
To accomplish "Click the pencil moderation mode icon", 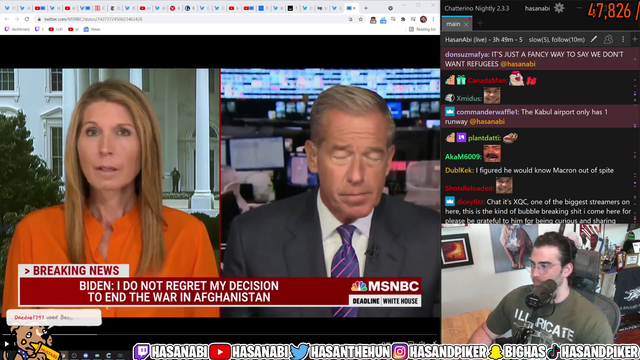I will click(594, 39).
